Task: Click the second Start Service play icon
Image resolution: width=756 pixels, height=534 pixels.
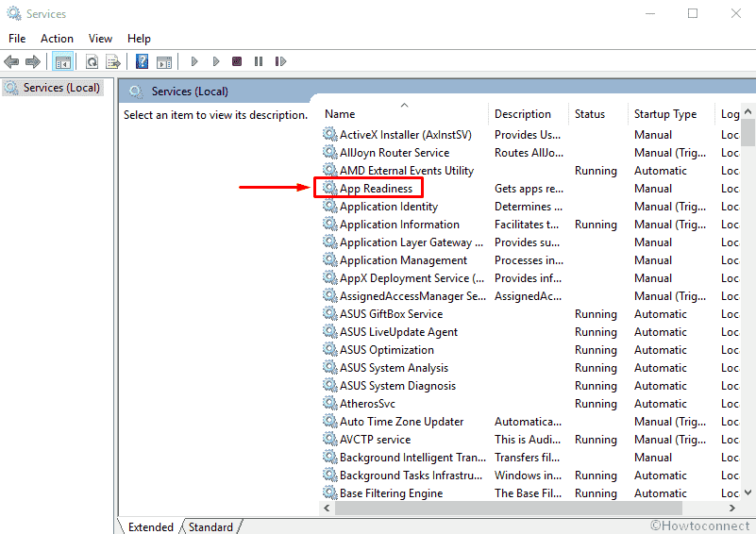Action: [x=216, y=61]
